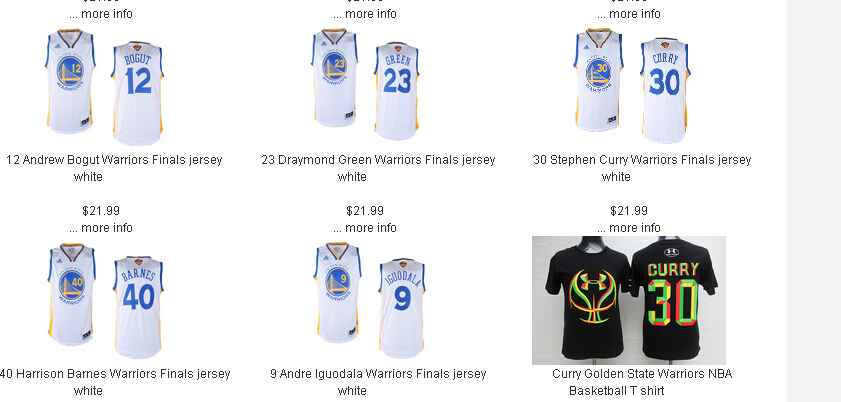Click the back view of Iguodala 9 jersey

(x=402, y=308)
